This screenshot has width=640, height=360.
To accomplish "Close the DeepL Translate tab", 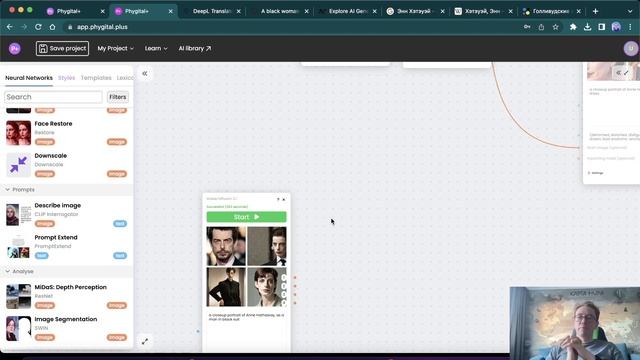I will click(x=238, y=11).
